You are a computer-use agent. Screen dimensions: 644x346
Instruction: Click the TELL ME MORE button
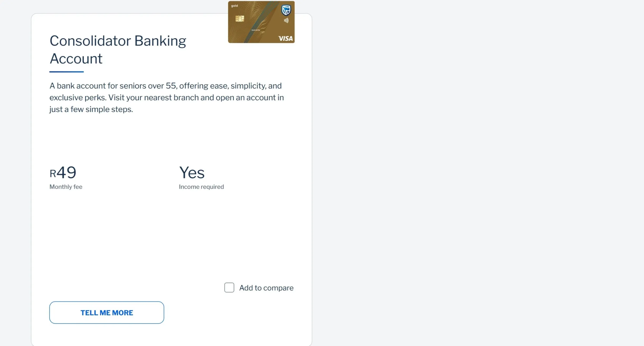[107, 312]
